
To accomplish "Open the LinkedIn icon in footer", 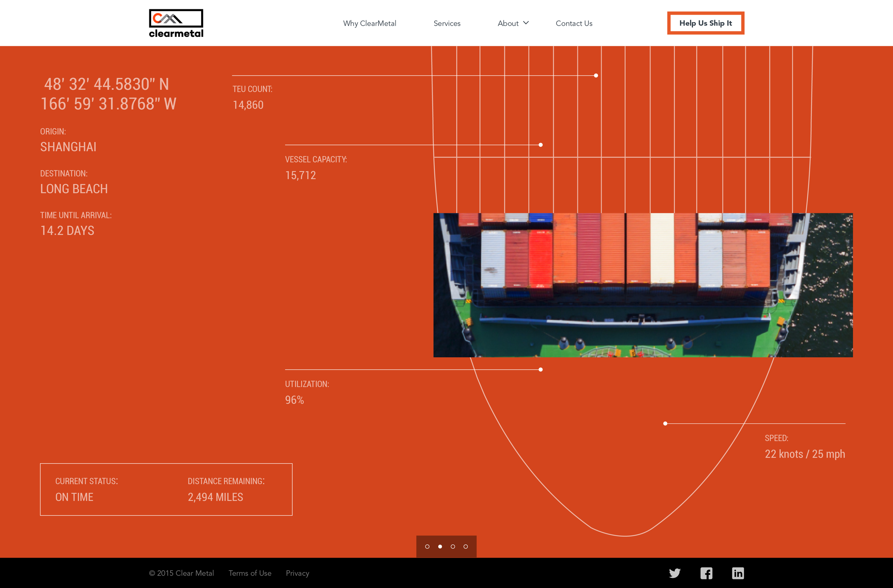I will [738, 573].
